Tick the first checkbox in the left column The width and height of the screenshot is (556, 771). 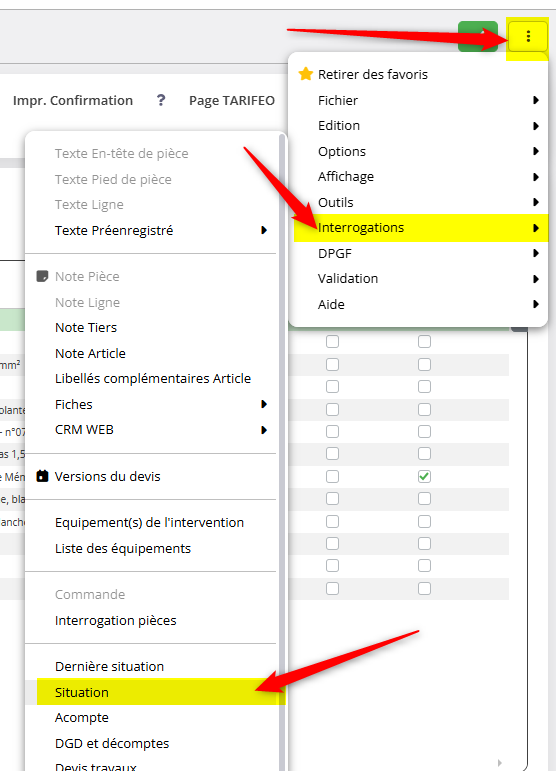tap(332, 341)
